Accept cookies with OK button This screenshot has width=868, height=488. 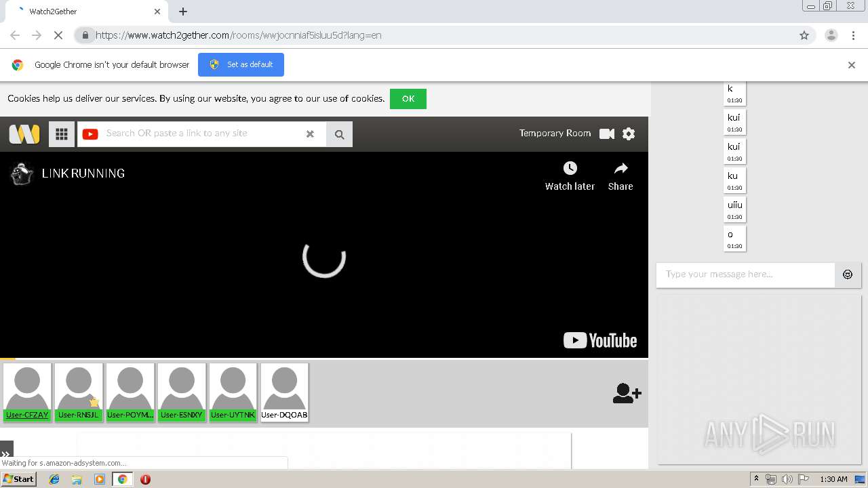(x=408, y=99)
